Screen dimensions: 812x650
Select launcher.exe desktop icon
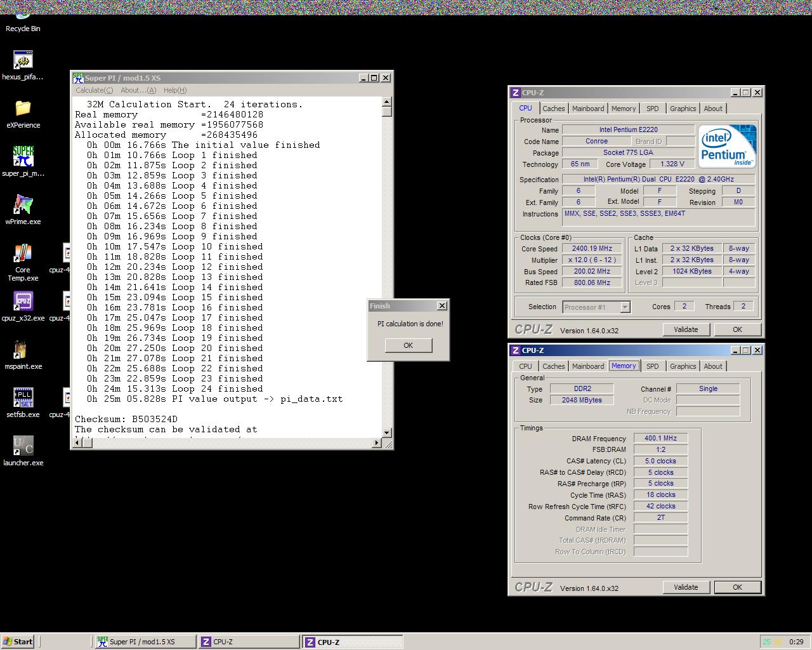click(x=23, y=451)
